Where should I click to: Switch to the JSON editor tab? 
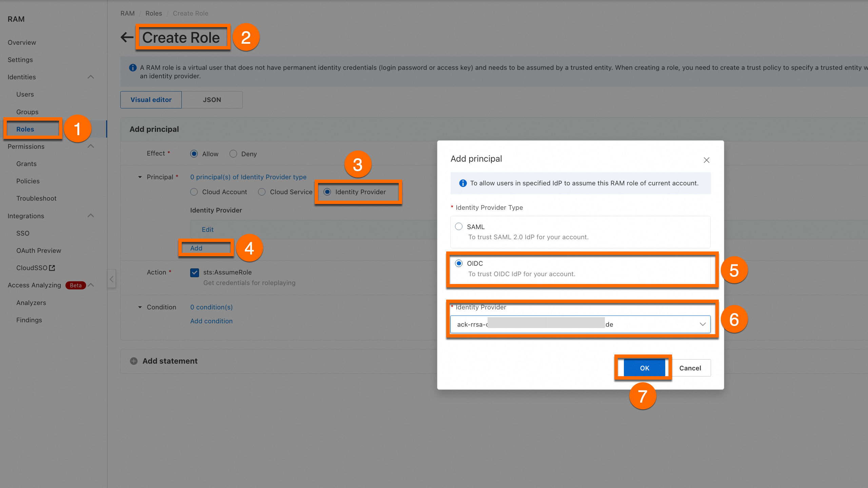click(x=212, y=100)
